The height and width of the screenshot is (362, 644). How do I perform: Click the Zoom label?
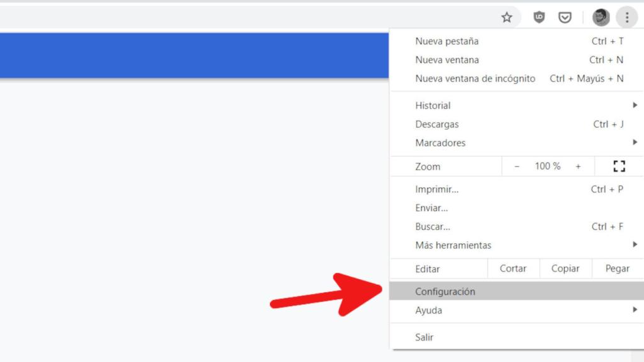(428, 167)
